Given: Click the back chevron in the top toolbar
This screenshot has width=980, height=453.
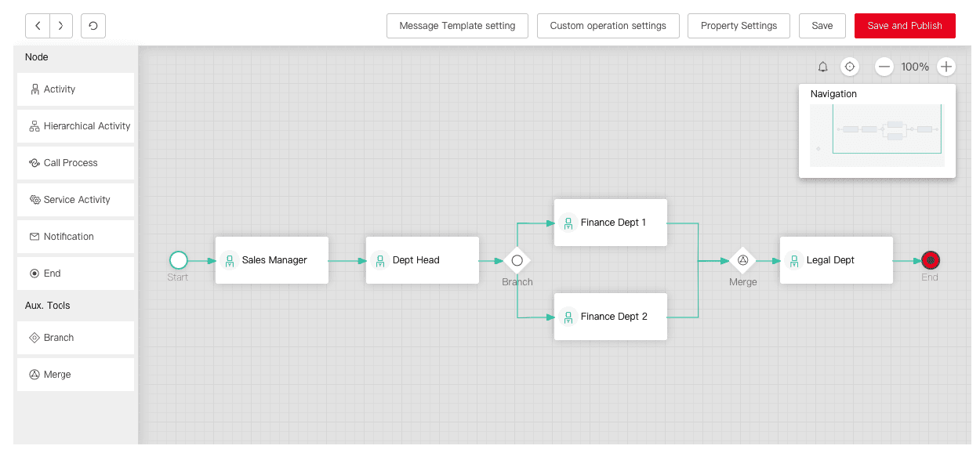Looking at the screenshot, I should pyautogui.click(x=37, y=26).
